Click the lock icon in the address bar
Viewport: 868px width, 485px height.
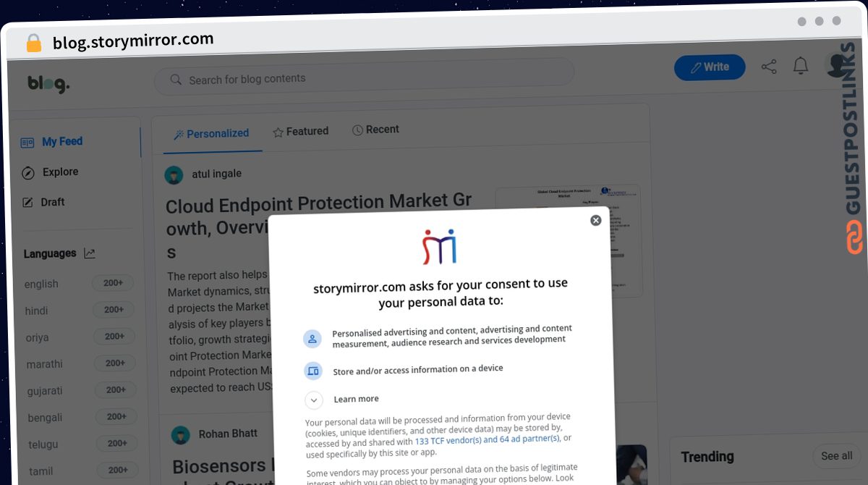pos(33,43)
